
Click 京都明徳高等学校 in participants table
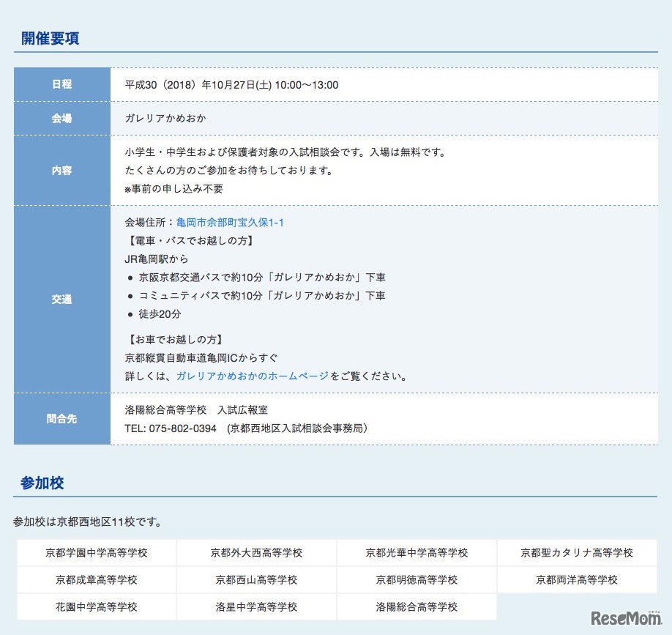[417, 579]
